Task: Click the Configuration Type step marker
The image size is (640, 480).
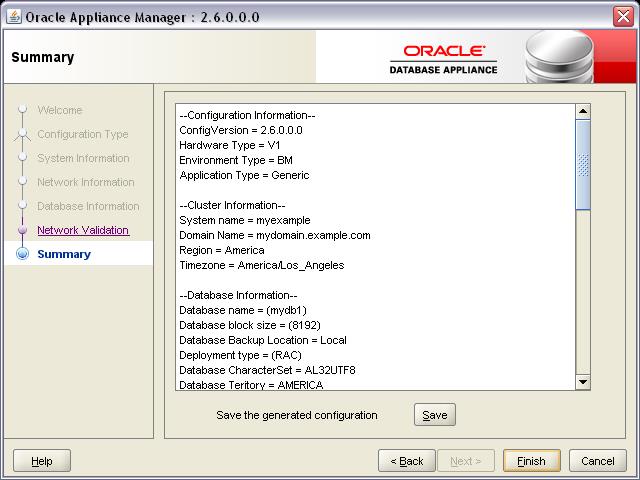Action: (x=22, y=134)
